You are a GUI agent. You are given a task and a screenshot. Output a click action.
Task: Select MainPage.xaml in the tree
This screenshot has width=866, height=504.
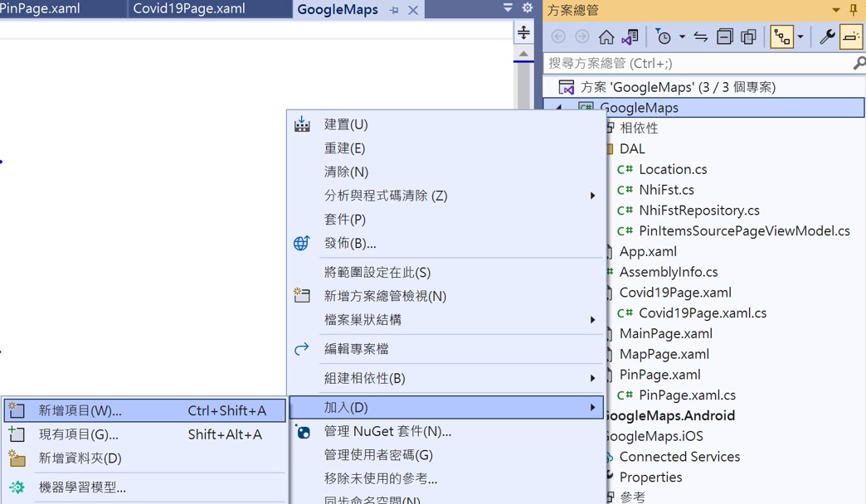click(x=665, y=333)
